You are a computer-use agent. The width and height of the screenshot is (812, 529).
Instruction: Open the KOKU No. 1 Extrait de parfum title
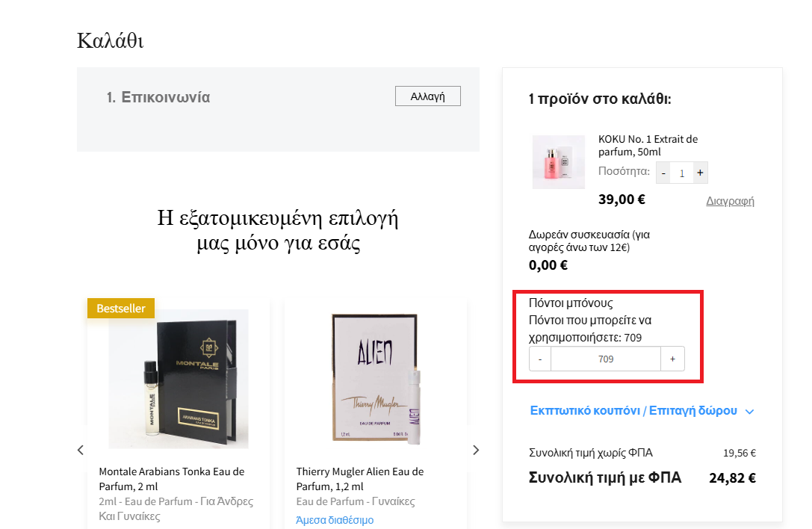[648, 146]
